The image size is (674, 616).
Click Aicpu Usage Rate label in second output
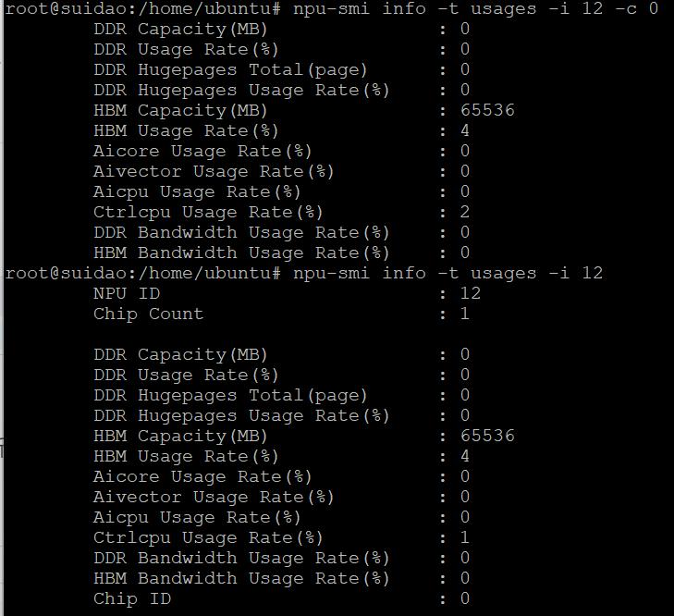pos(197,517)
